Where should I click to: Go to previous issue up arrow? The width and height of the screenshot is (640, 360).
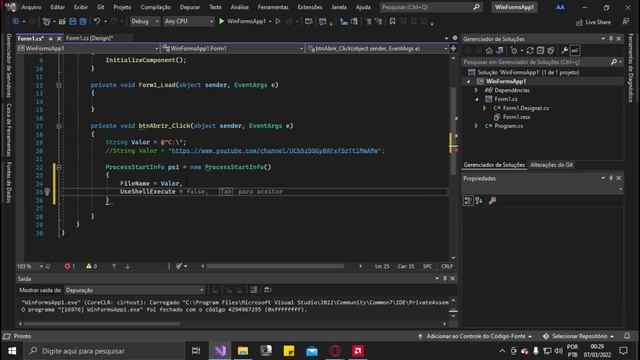point(114,266)
